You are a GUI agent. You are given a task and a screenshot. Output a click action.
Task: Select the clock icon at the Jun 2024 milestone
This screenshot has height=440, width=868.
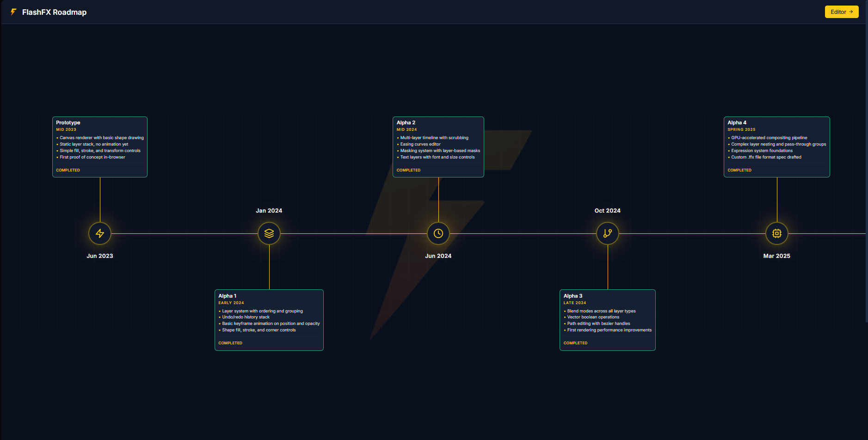(438, 233)
